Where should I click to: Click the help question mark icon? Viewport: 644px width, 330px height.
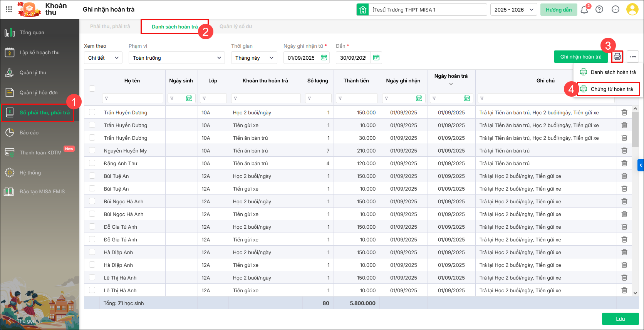(599, 10)
